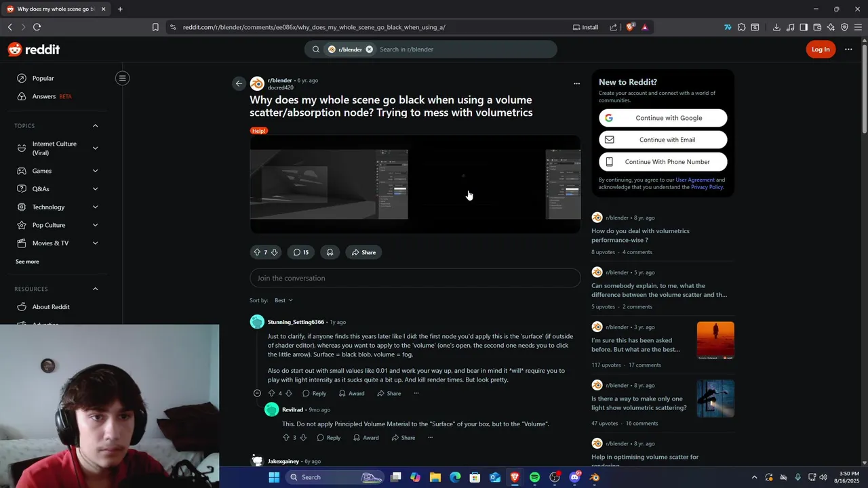Expand the Movies & TV topic
Viewport: 868px width, 488px height.
pos(95,243)
